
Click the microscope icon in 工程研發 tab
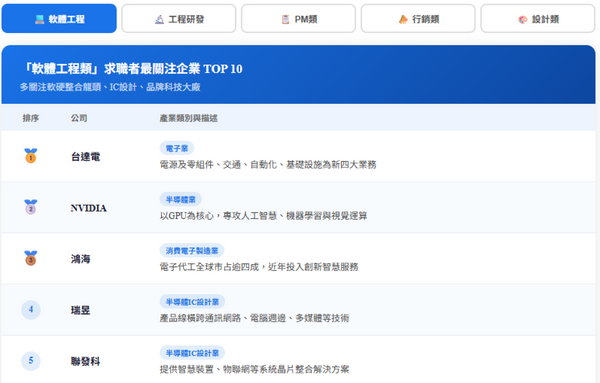(x=160, y=19)
